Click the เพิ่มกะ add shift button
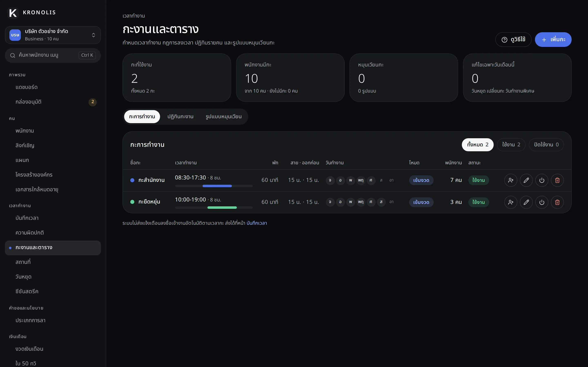Viewport: 588px width, 367px height. (x=553, y=40)
